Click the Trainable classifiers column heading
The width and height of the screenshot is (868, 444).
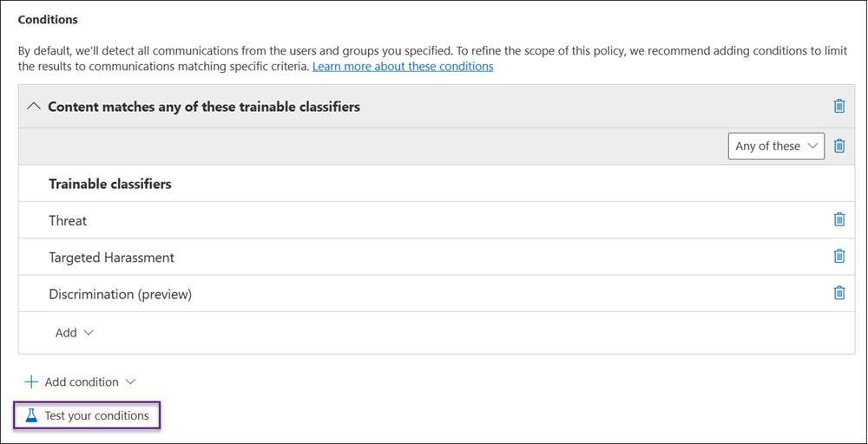pos(110,184)
